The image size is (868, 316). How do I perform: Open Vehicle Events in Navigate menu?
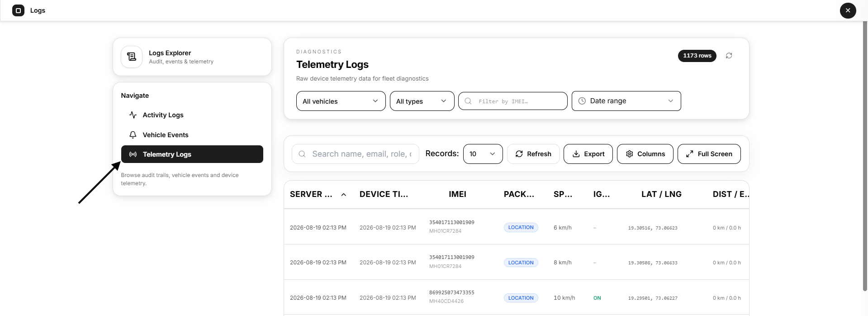click(x=192, y=135)
